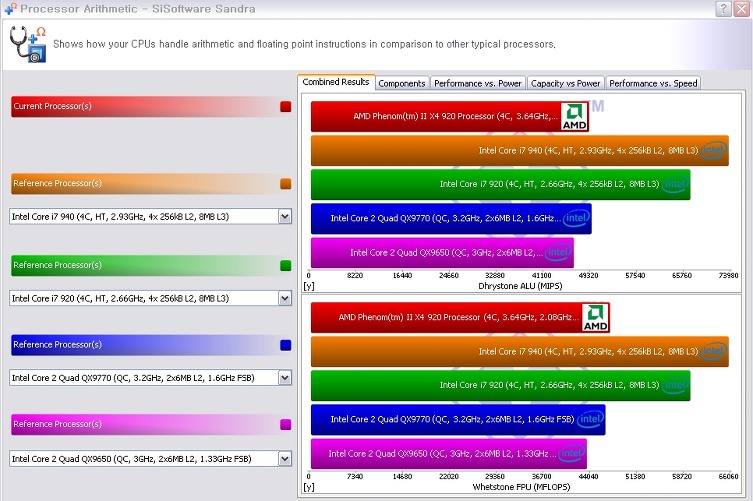Viewport: 753px width, 501px height.
Task: Close the Processor Arithmetic window
Action: pyautogui.click(x=741, y=9)
